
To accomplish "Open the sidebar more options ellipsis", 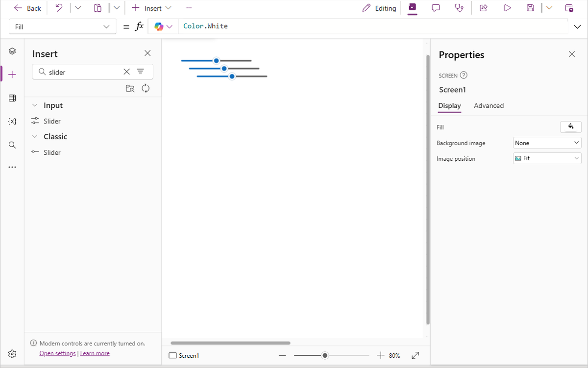I will click(13, 168).
